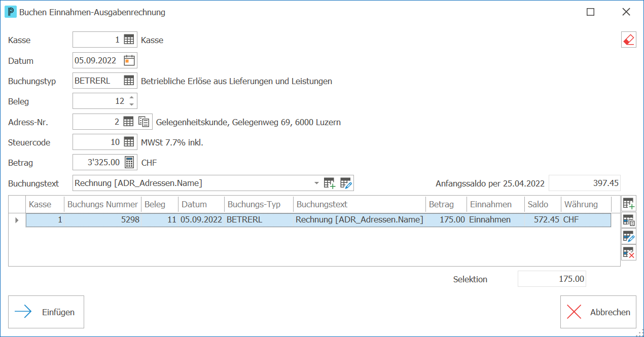Viewport: 644px width, 337px height.
Task: Select the grid cell showing 572.45
Action: 543,220
